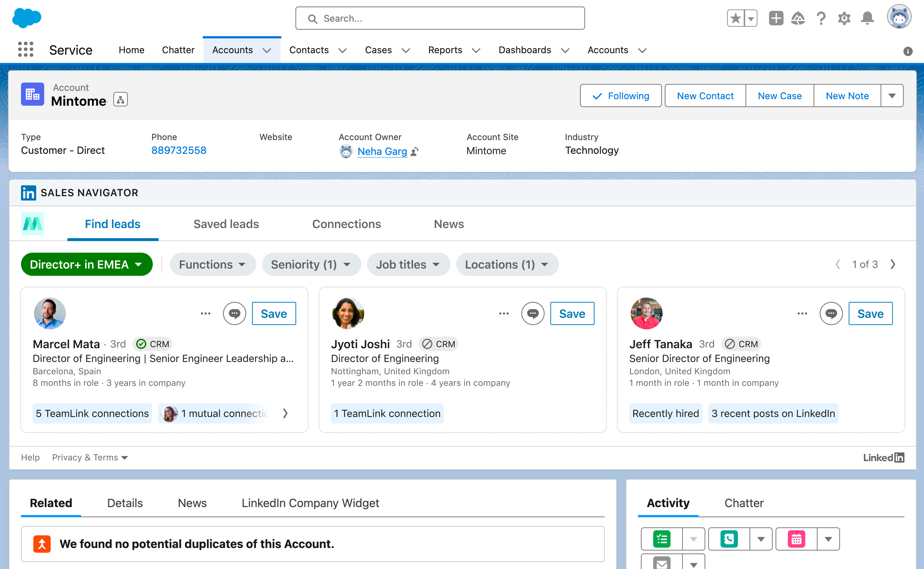Open the Functions filter dropdown

213,264
